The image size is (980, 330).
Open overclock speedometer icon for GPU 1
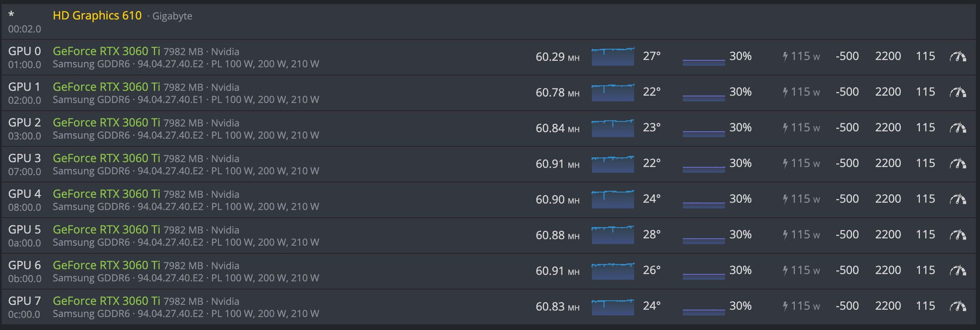click(x=958, y=92)
